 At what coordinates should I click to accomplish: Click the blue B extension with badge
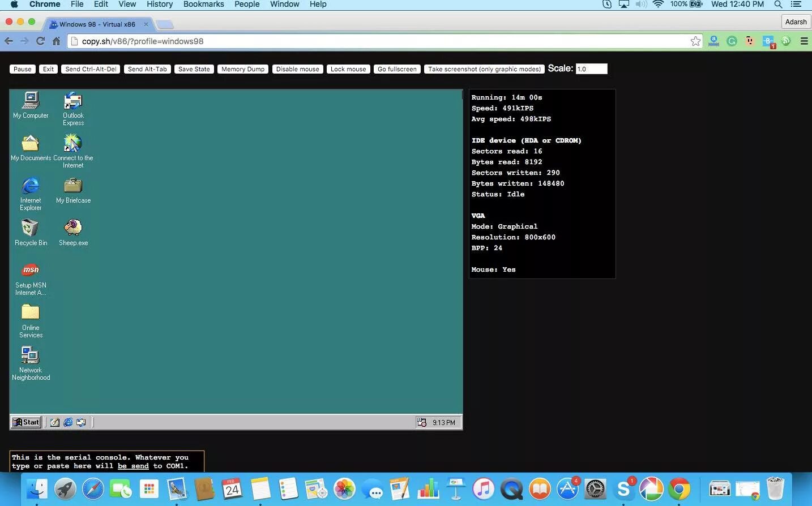pyautogui.click(x=768, y=42)
